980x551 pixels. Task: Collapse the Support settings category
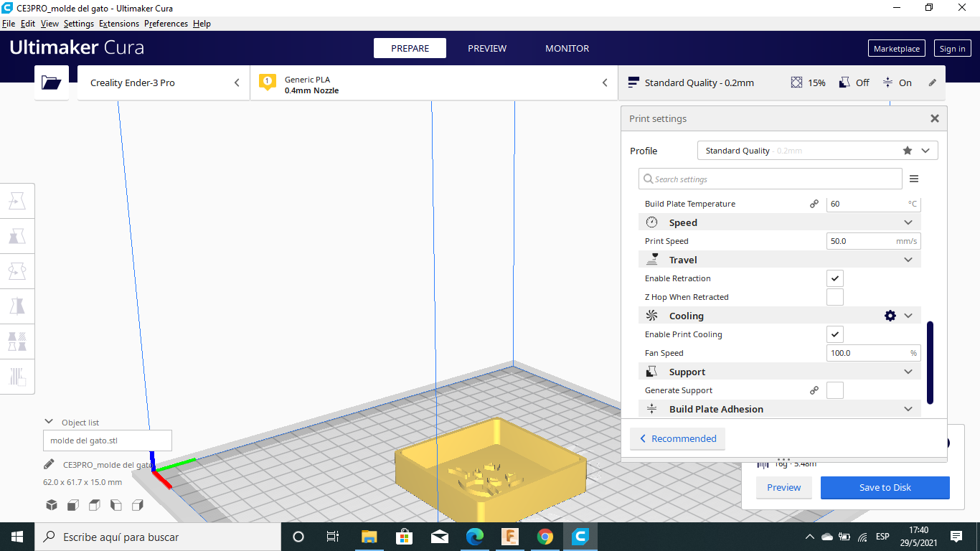tap(780, 372)
